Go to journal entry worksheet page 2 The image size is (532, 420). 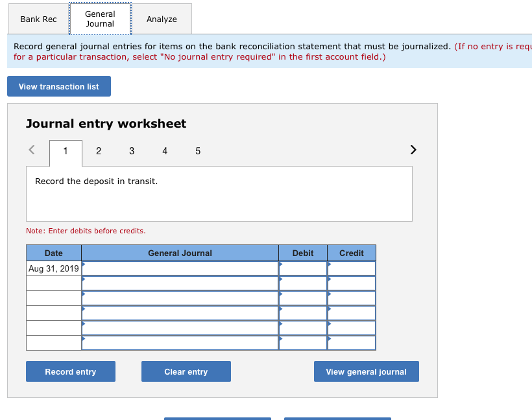(99, 150)
